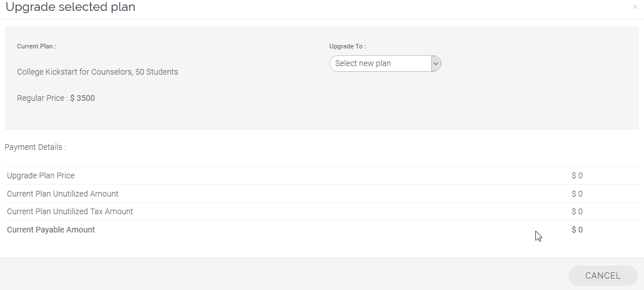Image resolution: width=644 pixels, height=290 pixels.
Task: Click the Current Payable Amount $ 0 value
Action: pyautogui.click(x=577, y=230)
